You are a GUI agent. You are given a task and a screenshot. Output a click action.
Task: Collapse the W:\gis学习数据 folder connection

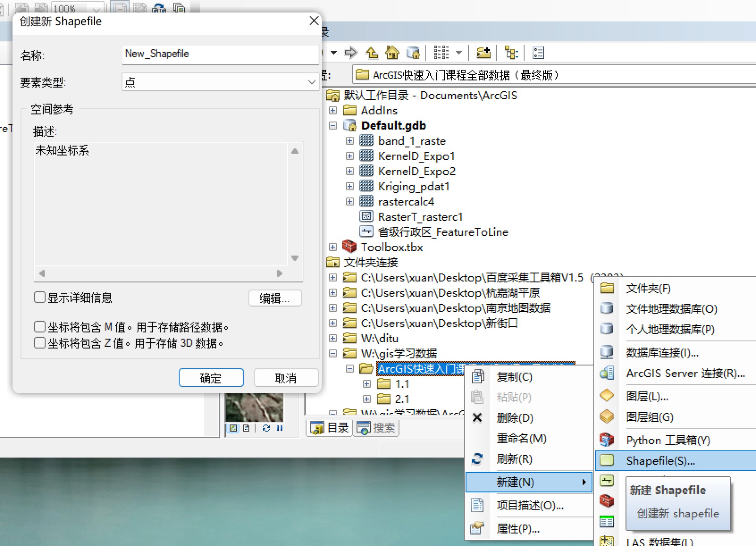point(332,353)
